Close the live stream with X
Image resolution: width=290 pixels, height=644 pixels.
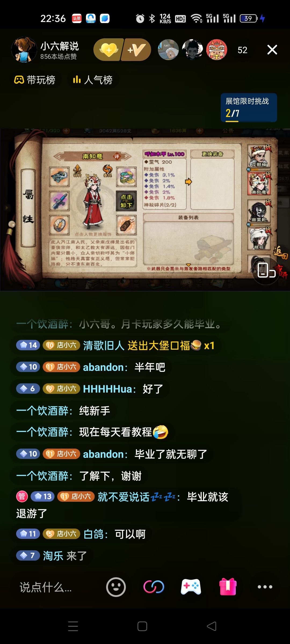(272, 50)
